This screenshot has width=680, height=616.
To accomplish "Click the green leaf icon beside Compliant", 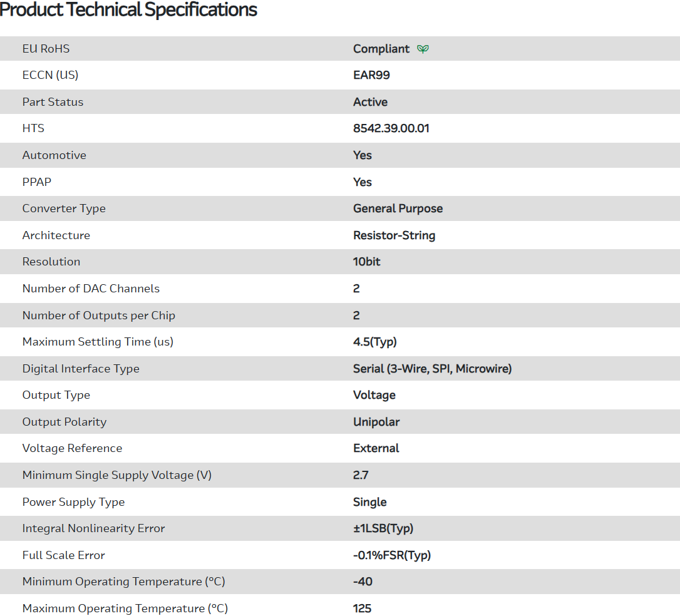I will pyautogui.click(x=423, y=49).
